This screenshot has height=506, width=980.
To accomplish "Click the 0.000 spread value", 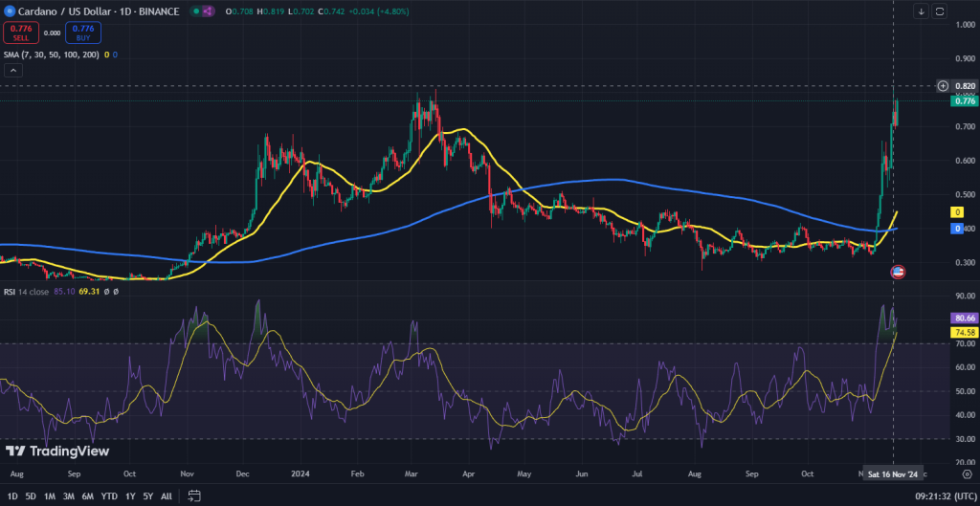I will tap(53, 33).
